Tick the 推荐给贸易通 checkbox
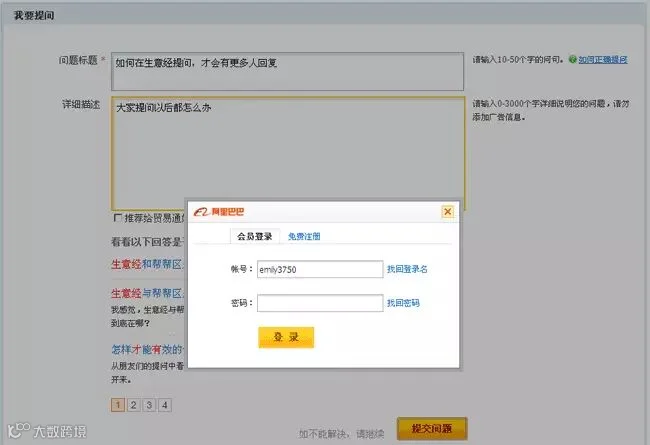Screen dimensions: 650x445 coord(118,218)
